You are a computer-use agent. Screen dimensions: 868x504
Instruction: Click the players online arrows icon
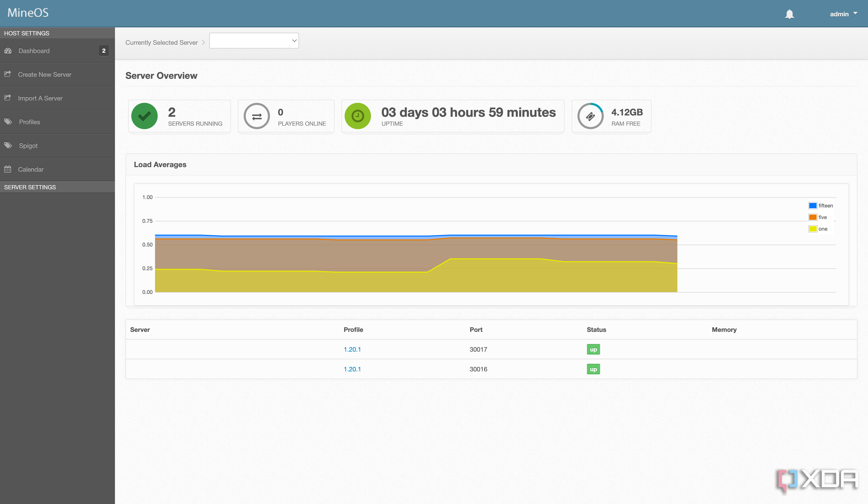click(257, 116)
